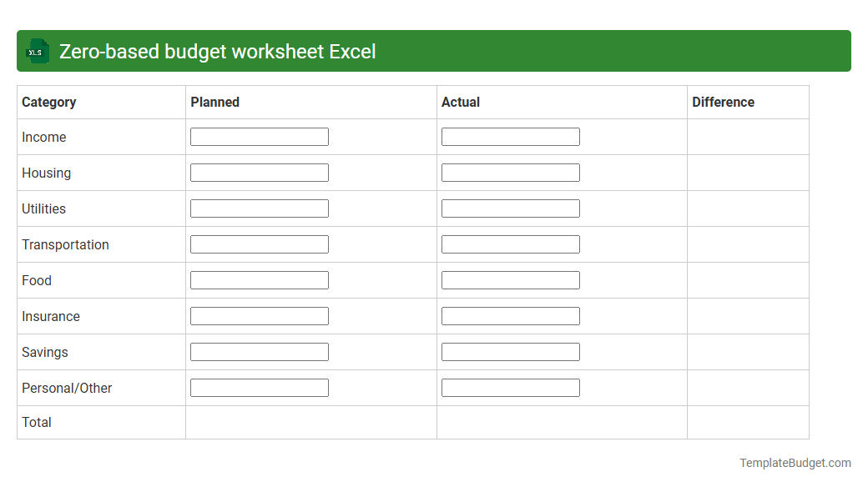Click the Transportation Planned input field
The image size is (868, 487).
click(x=259, y=243)
